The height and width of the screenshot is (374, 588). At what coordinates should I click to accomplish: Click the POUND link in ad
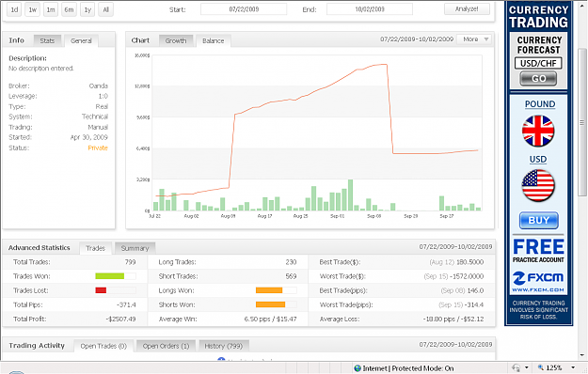(x=540, y=104)
